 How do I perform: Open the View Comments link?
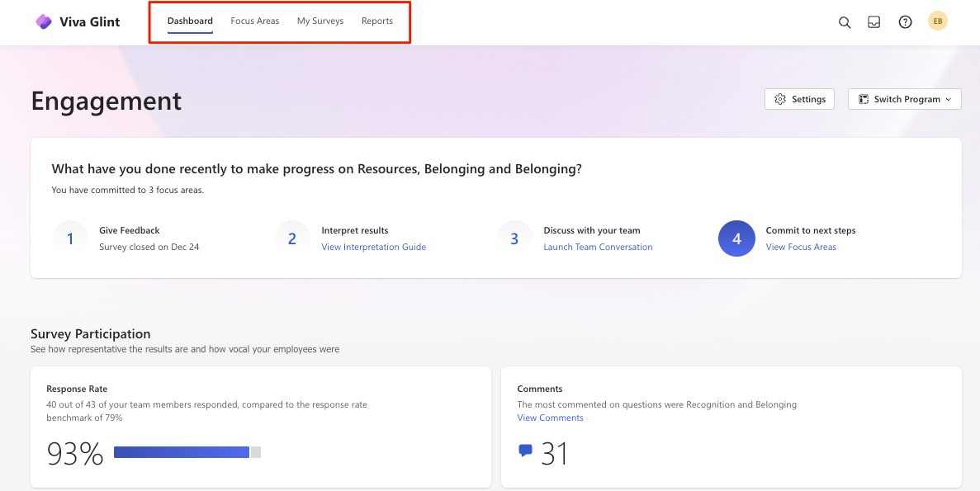click(550, 418)
